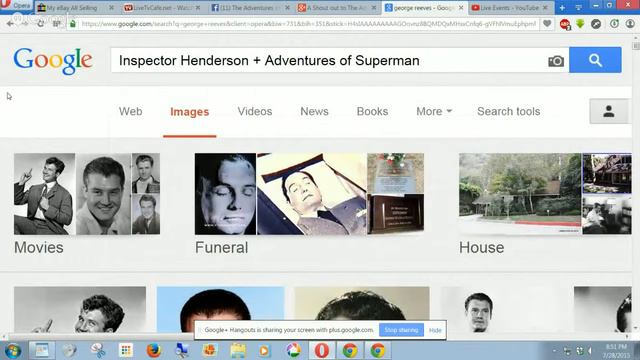Open Opera from the taskbar
The image size is (640, 360).
[x=322, y=351]
